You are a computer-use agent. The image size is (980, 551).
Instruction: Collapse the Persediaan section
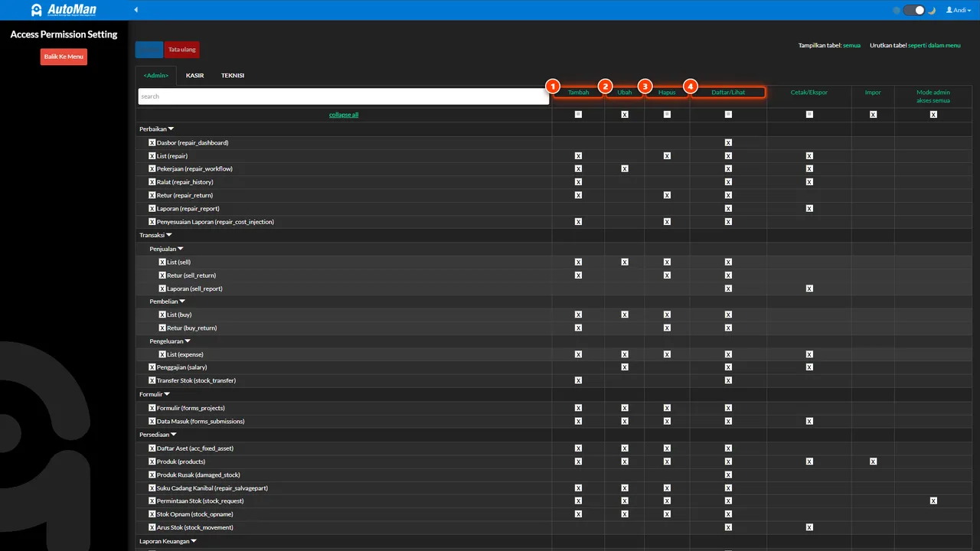tap(158, 434)
